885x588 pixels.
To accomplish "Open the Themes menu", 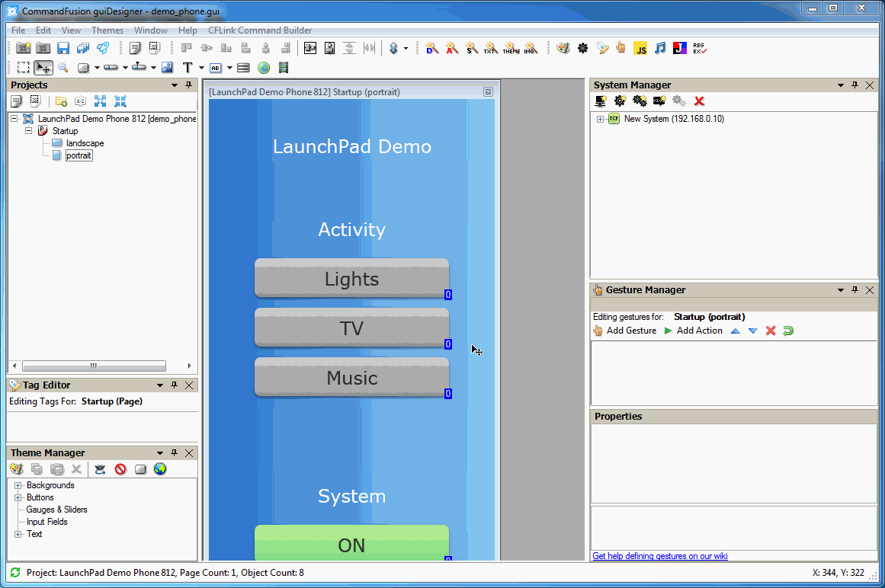I will coord(107,30).
